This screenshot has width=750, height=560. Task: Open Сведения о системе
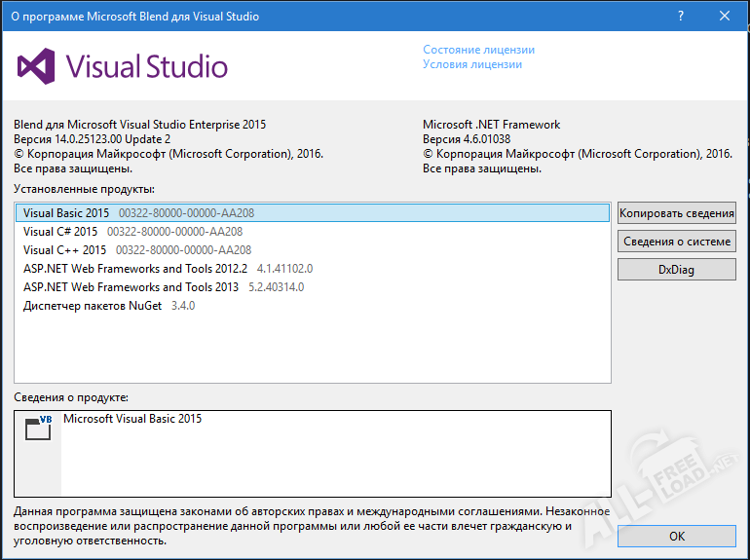(676, 241)
